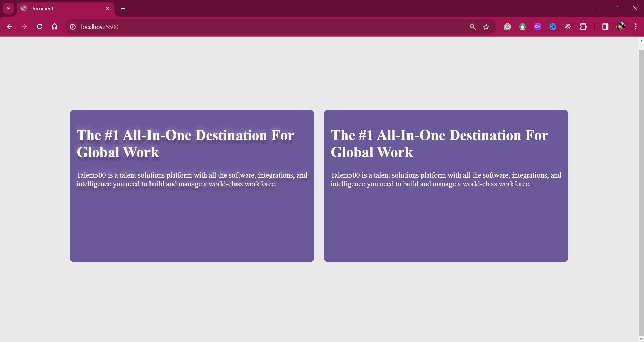Open a new tab with plus button
644x342 pixels.
[123, 8]
